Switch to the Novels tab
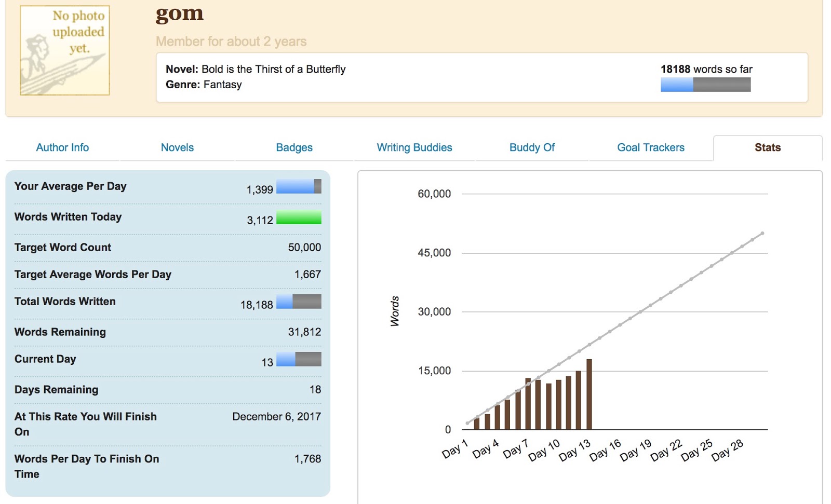 (x=177, y=147)
